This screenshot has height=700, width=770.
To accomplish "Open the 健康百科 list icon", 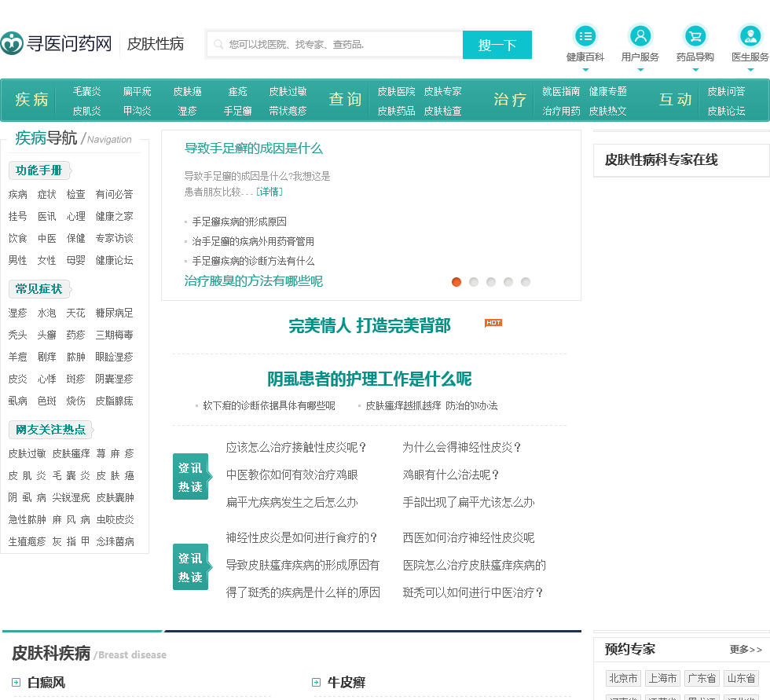I will (585, 35).
